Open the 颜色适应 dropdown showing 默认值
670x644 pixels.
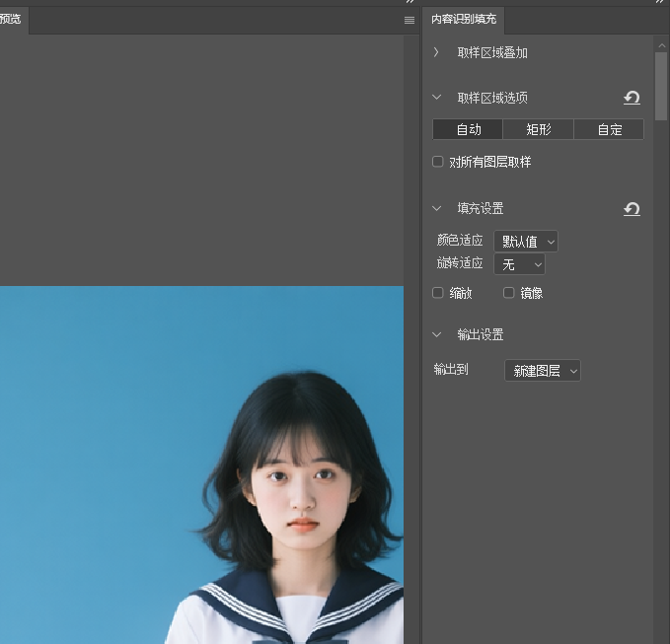525,241
